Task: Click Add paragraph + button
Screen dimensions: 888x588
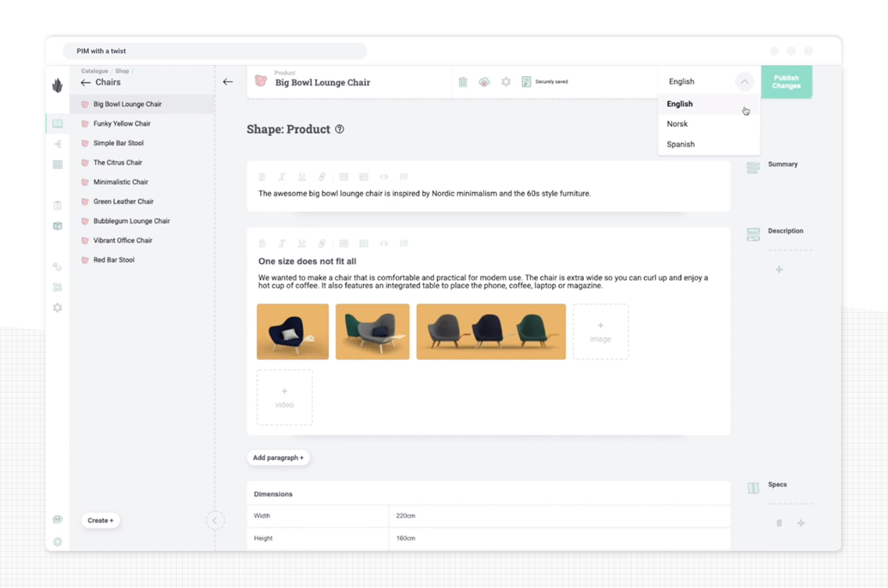Action: 278,458
